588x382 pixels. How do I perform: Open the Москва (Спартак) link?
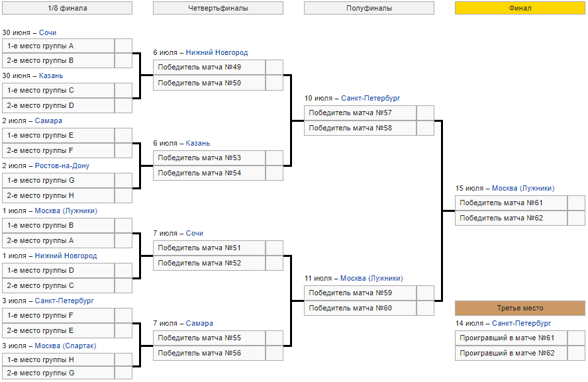tap(66, 346)
